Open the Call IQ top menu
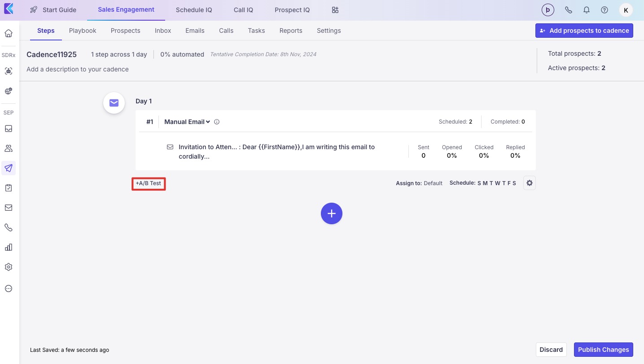Viewport: 644px width, 364px height. click(x=244, y=10)
